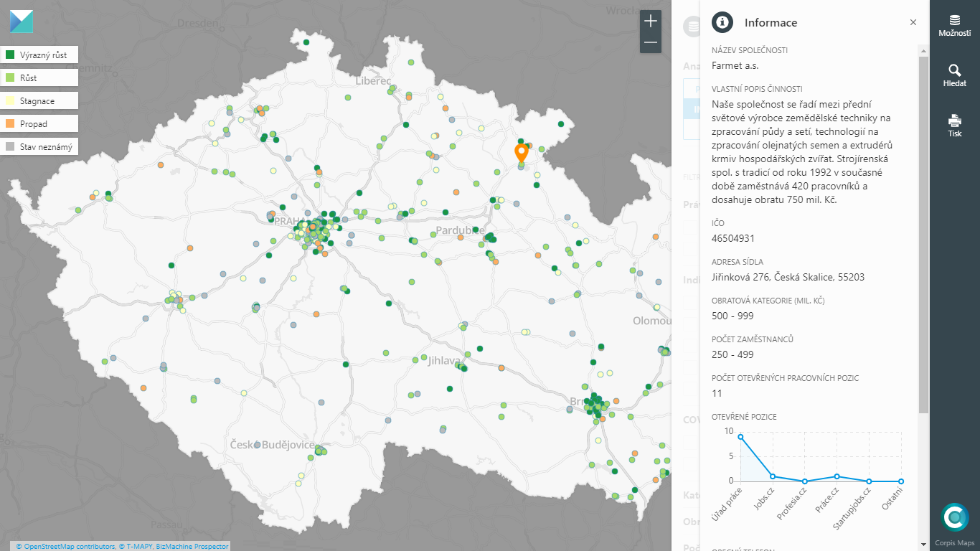Click the Startupjobs.cz chart axis label
Image resolution: width=980 pixels, height=551 pixels.
pos(852,509)
